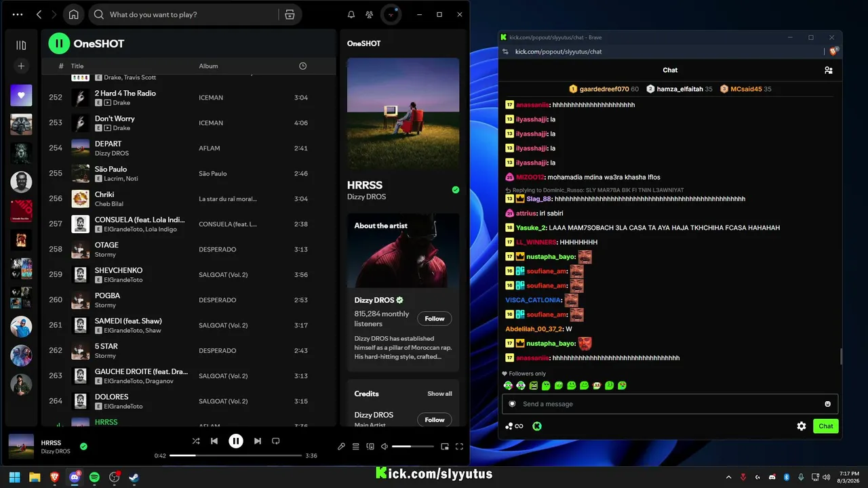Collapse Your Library sidebar

21,45
